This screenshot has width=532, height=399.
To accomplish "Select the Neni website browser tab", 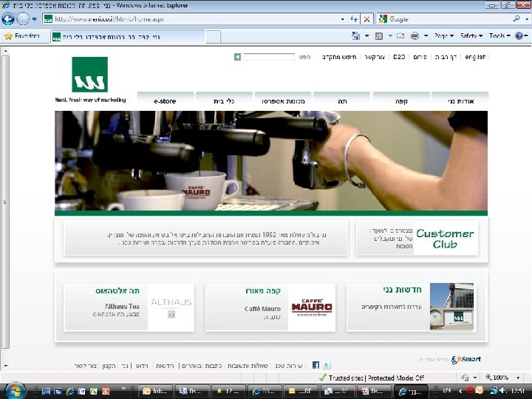I will pyautogui.click(x=128, y=37).
